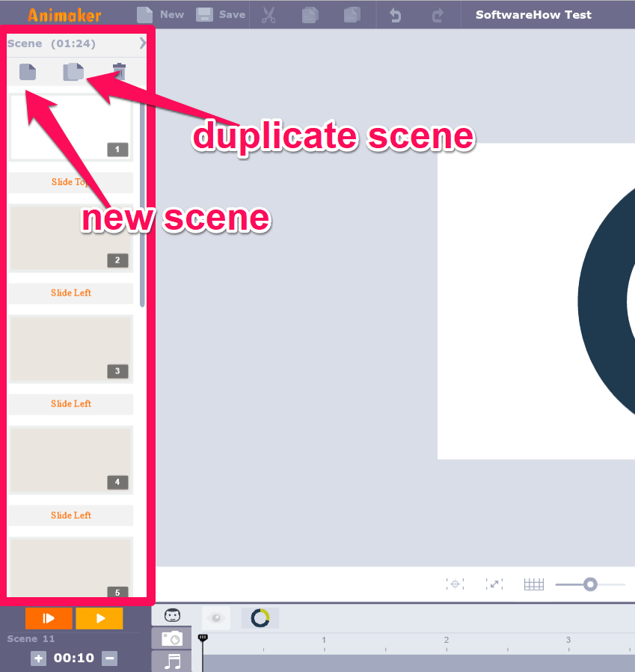635x672 pixels.
Task: Click the undo arrow icon
Action: click(x=395, y=16)
